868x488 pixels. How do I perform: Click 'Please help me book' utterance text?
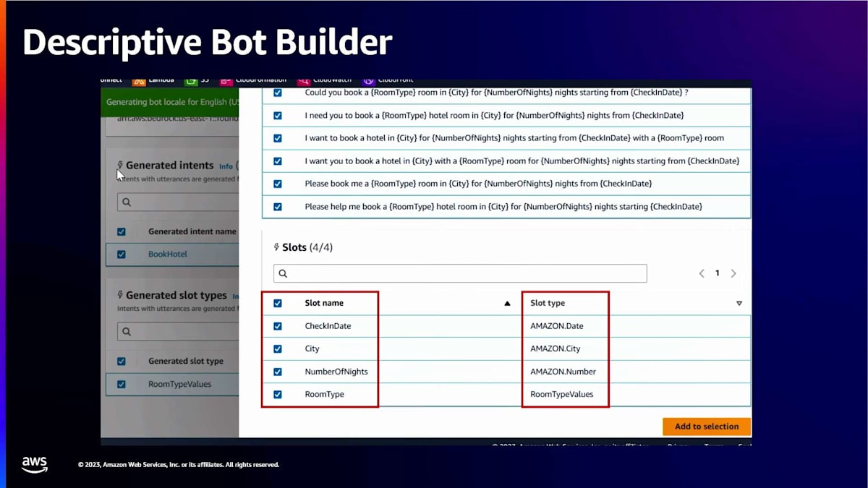coord(503,207)
